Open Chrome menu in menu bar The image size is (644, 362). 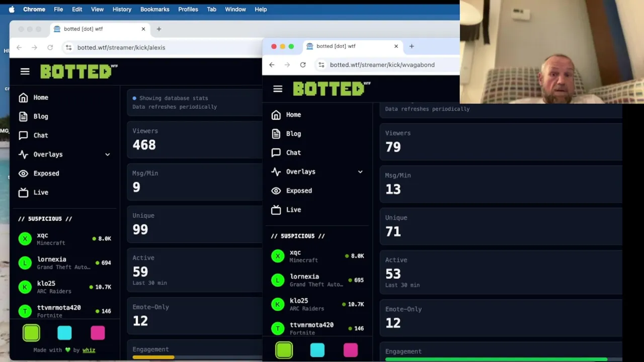click(x=34, y=9)
